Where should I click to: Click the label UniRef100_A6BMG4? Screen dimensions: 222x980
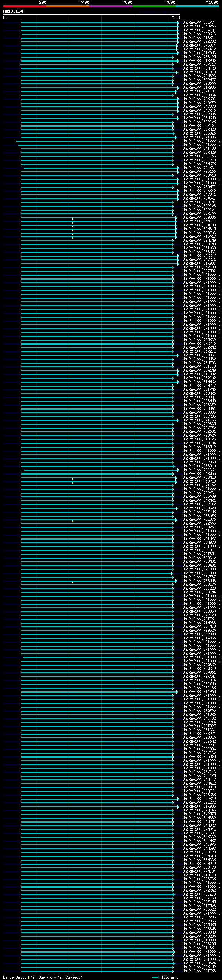click(199, 95)
